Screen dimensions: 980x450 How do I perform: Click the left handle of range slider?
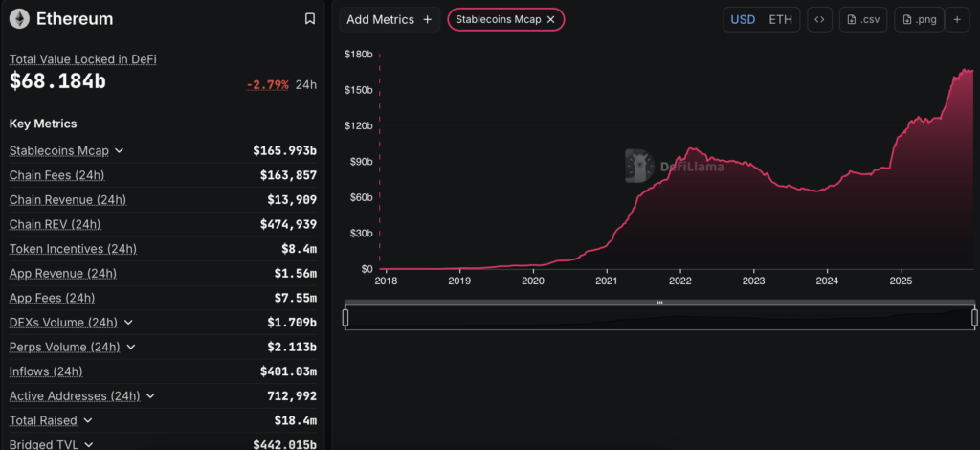coord(345,317)
